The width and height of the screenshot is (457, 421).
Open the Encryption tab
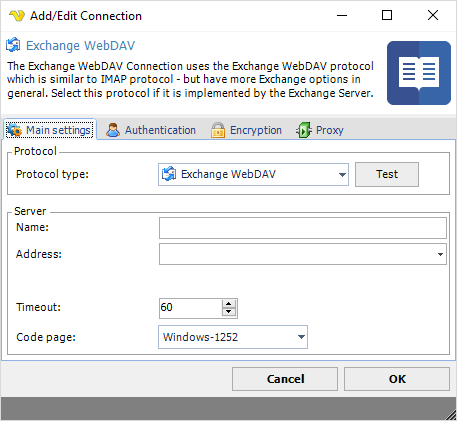[x=246, y=130]
